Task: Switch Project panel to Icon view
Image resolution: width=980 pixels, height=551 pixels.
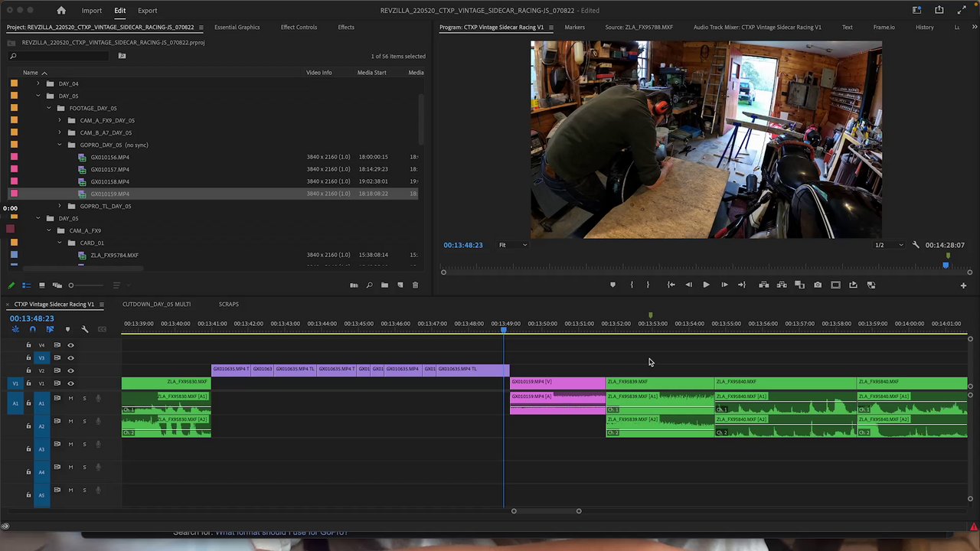Action: (x=41, y=285)
